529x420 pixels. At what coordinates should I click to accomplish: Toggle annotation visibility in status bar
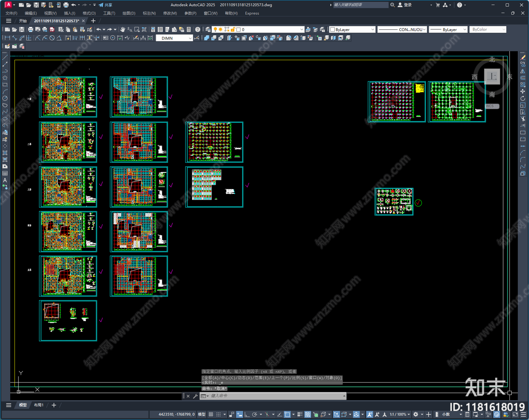(370, 414)
